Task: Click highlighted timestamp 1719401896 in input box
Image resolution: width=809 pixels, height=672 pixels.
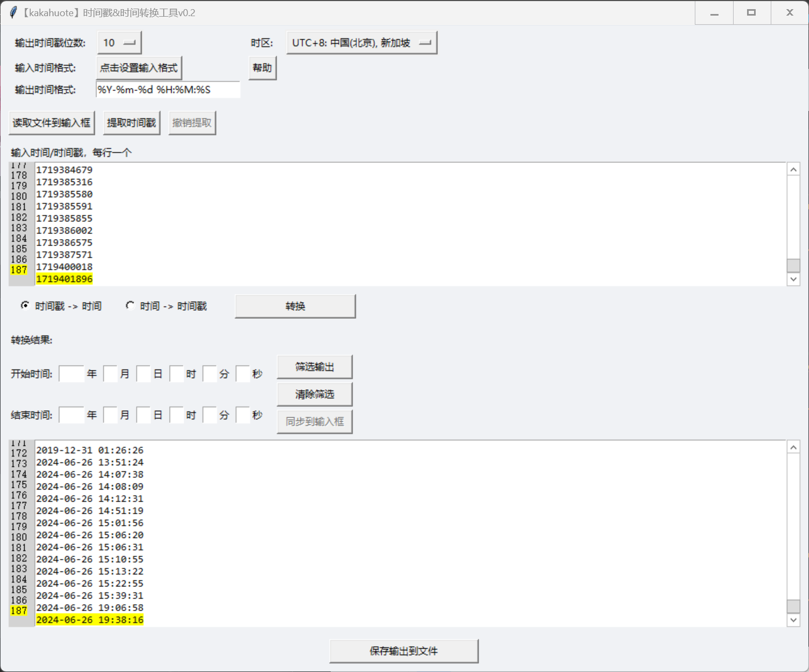Action: 64,279
